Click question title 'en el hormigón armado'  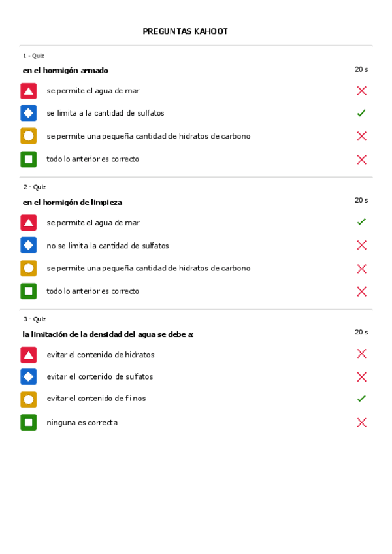click(x=65, y=71)
